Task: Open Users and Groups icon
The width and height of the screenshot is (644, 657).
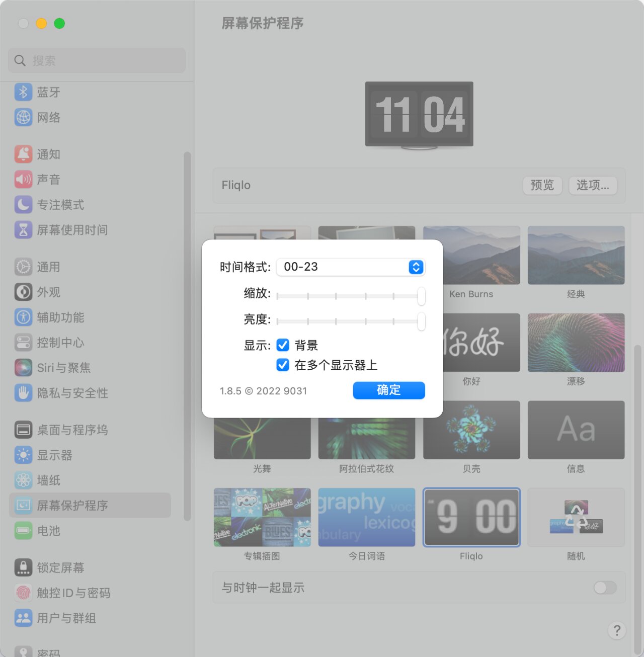Action: click(x=23, y=618)
